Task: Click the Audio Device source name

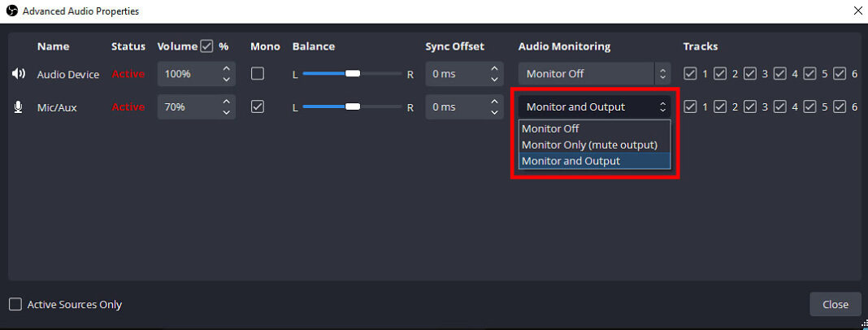Action: pos(68,74)
